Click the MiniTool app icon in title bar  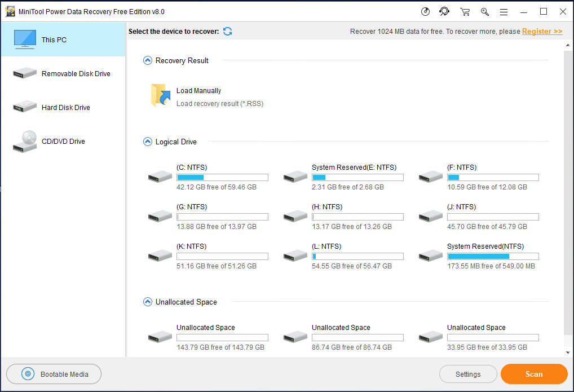click(x=10, y=12)
